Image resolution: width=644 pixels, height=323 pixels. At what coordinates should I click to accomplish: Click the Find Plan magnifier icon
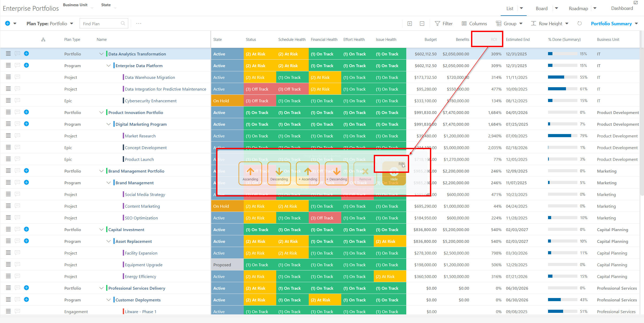pos(123,23)
